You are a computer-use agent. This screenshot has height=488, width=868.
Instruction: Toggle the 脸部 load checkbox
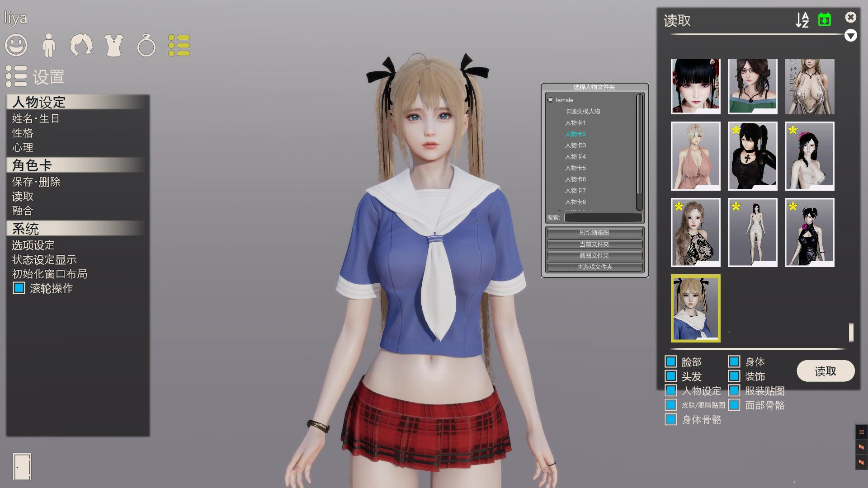(x=671, y=362)
